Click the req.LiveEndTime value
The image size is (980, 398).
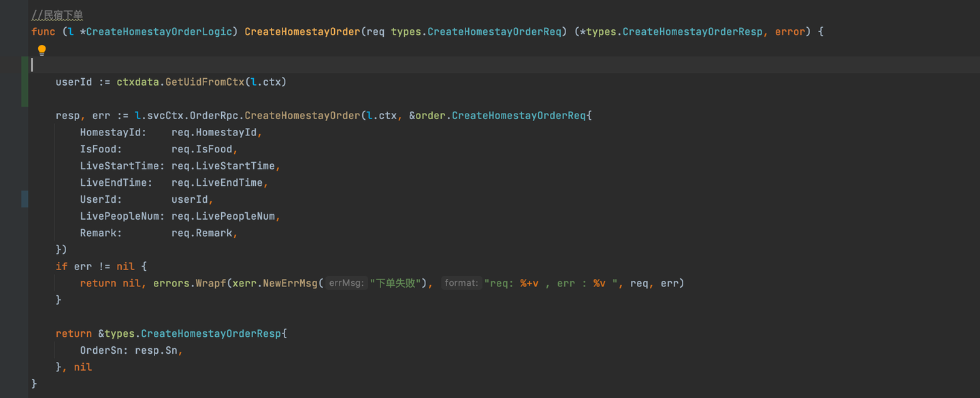pos(217,182)
